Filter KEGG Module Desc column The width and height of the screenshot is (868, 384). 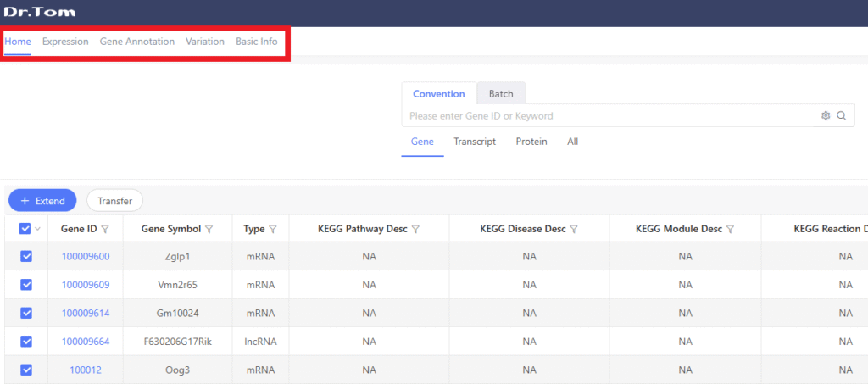tap(730, 229)
